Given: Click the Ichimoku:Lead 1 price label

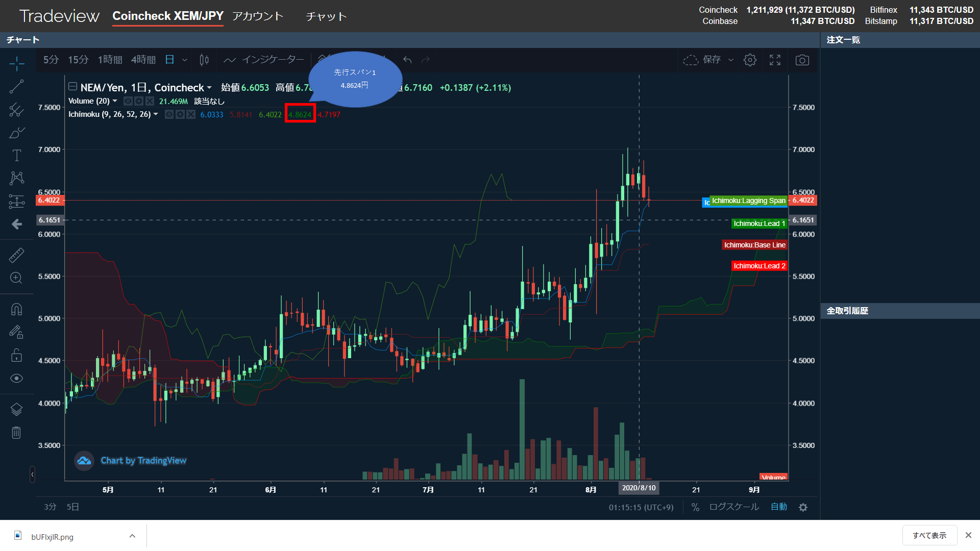Looking at the screenshot, I should pyautogui.click(x=759, y=223).
